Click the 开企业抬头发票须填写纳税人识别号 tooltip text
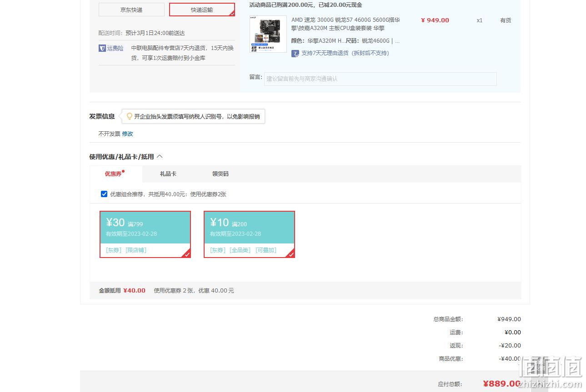586x392 pixels. click(x=197, y=116)
